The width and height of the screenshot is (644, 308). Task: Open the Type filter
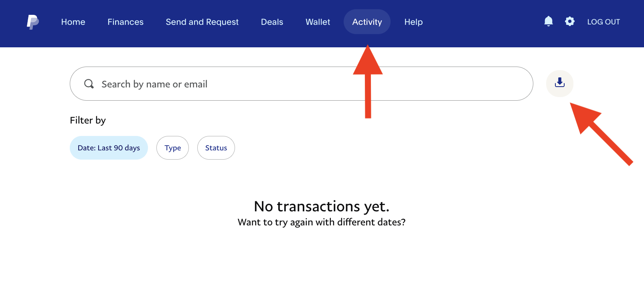[172, 148]
